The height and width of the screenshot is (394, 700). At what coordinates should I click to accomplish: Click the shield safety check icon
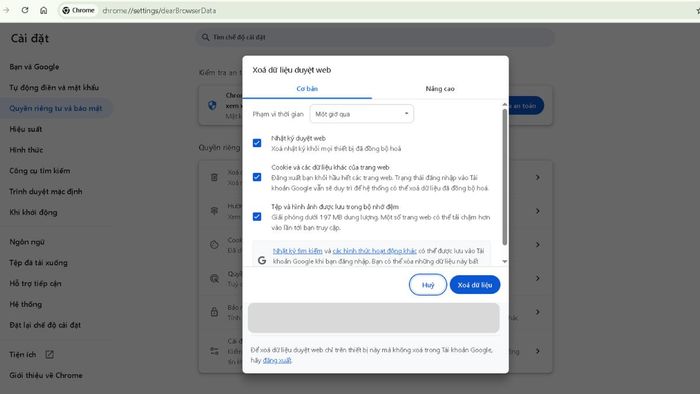212,105
